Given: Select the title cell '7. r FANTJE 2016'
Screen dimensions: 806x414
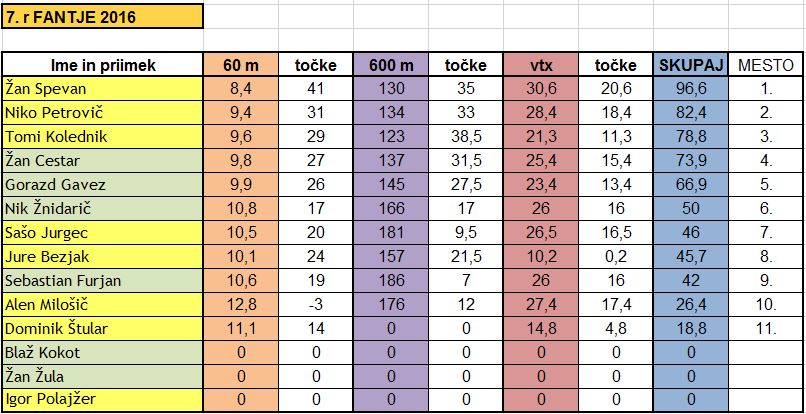Looking at the screenshot, I should coord(102,17).
